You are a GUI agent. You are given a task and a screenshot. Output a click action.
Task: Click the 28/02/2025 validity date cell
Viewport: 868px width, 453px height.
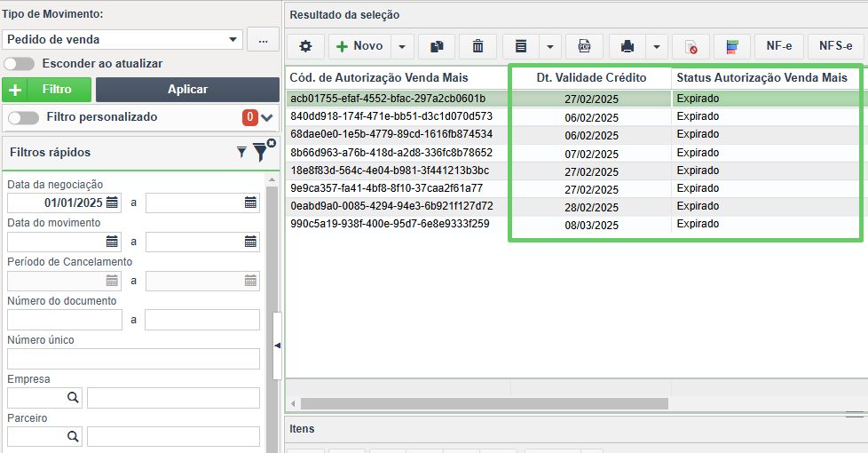click(591, 207)
